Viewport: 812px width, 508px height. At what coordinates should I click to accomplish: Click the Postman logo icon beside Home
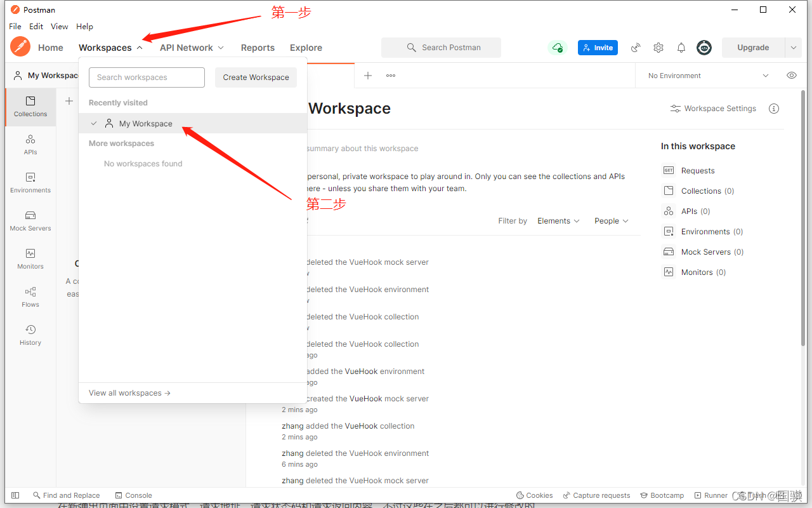tap(20, 47)
